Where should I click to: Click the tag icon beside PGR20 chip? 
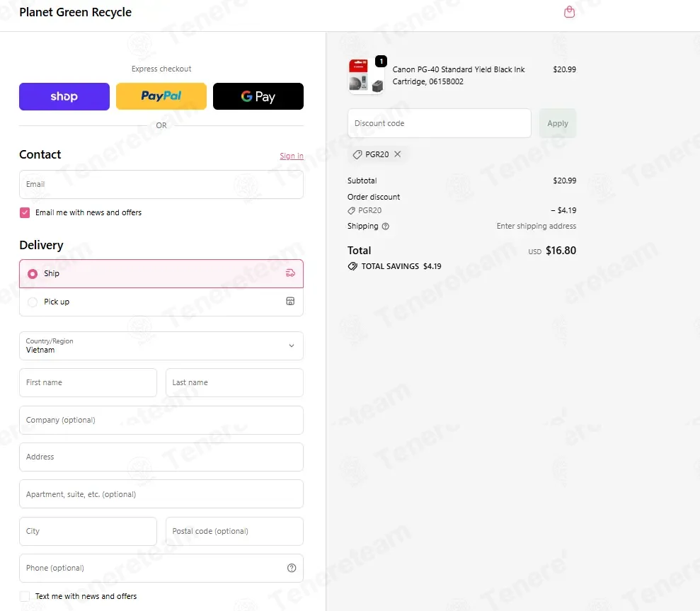[x=357, y=154]
